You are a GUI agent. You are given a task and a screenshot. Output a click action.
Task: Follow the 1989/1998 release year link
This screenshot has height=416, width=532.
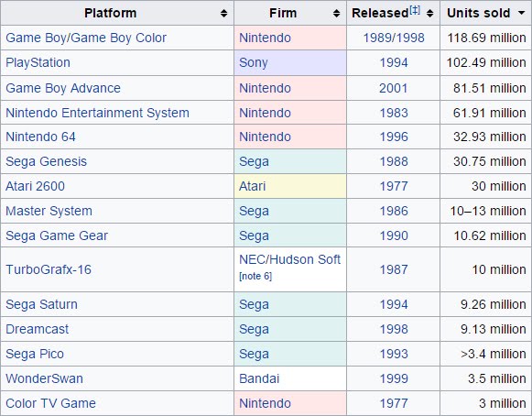(394, 38)
